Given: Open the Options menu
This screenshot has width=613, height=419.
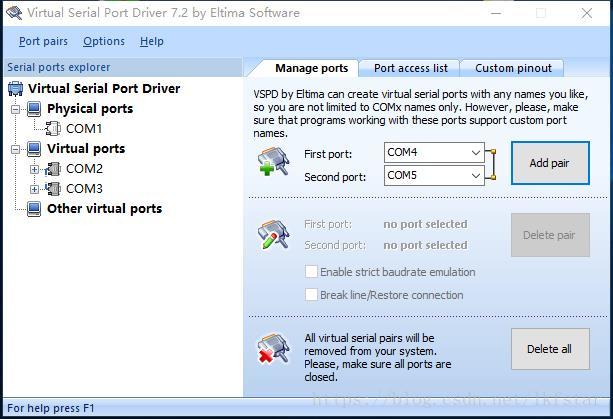Looking at the screenshot, I should 104,41.
